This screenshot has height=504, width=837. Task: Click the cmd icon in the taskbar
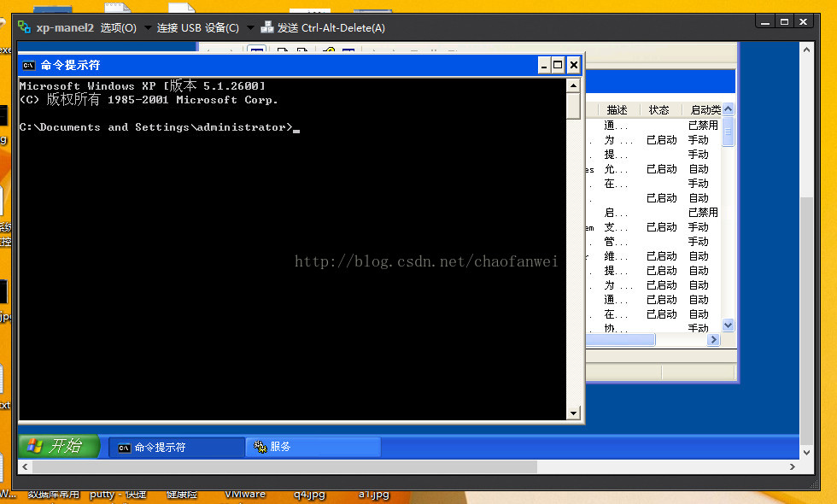(124, 448)
